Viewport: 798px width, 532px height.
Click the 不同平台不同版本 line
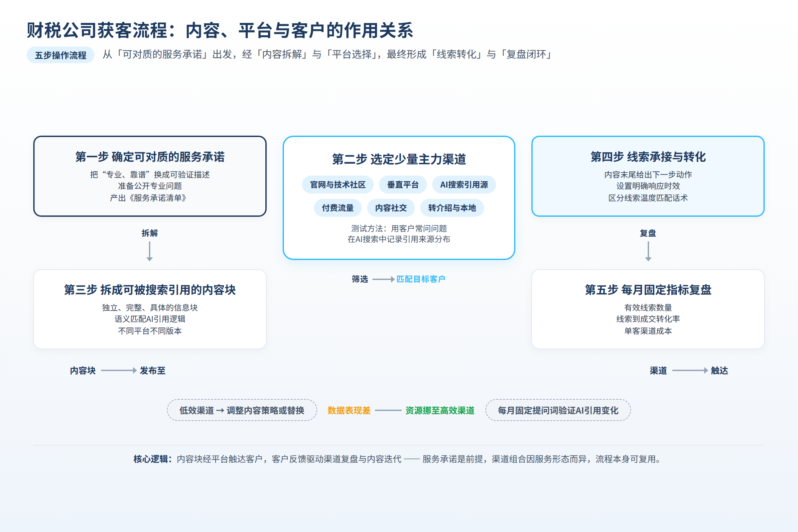coord(150,331)
